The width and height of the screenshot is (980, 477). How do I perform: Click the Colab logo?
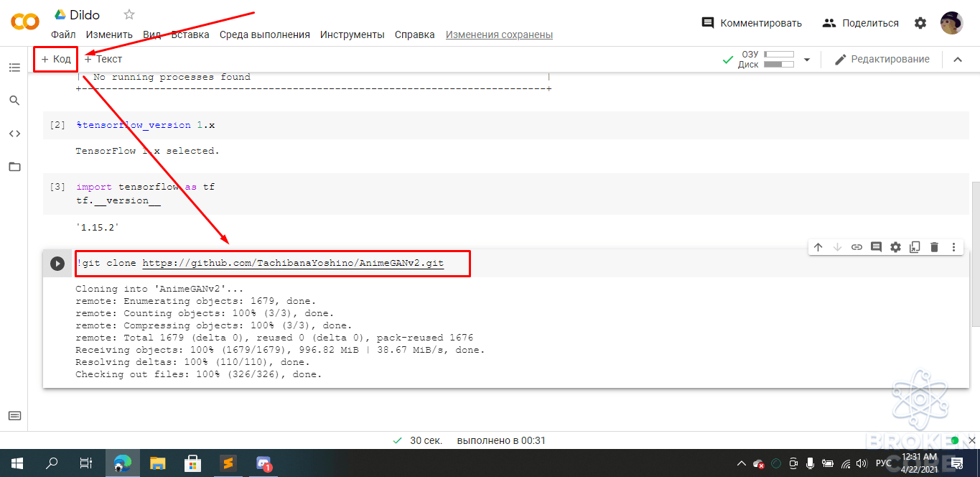[25, 22]
